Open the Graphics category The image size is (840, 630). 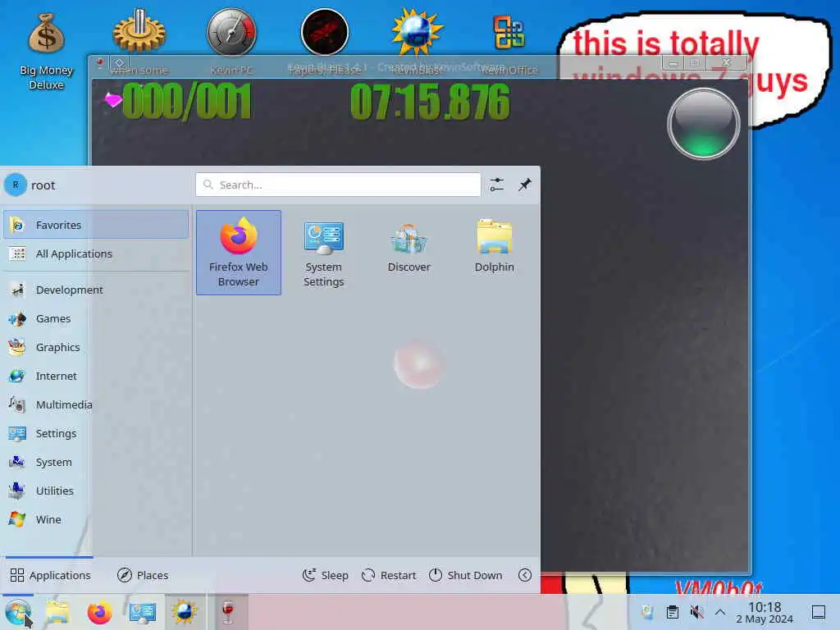[x=96, y=347]
